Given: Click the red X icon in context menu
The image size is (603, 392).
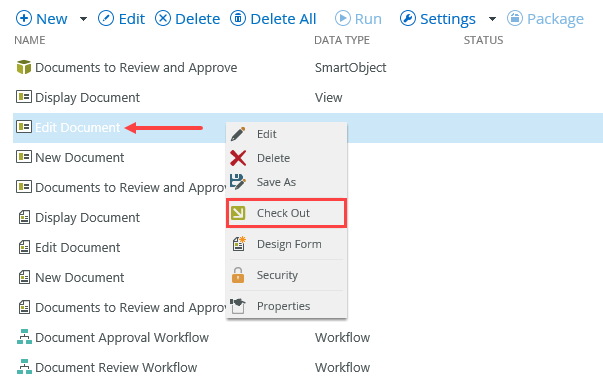Looking at the screenshot, I should pyautogui.click(x=238, y=158).
